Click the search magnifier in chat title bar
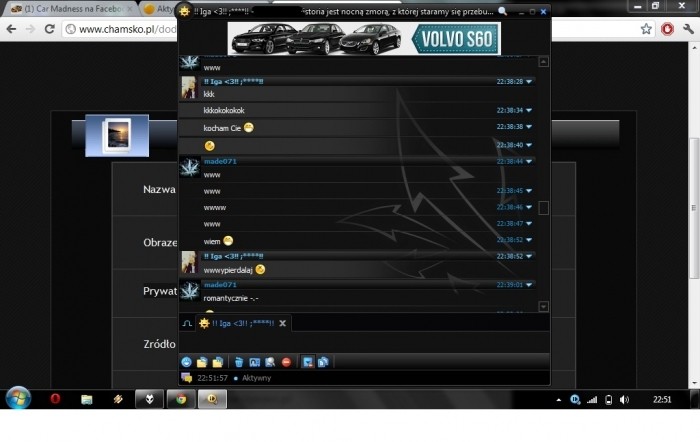Image resolution: width=700 pixels, height=442 pixels. [502, 11]
